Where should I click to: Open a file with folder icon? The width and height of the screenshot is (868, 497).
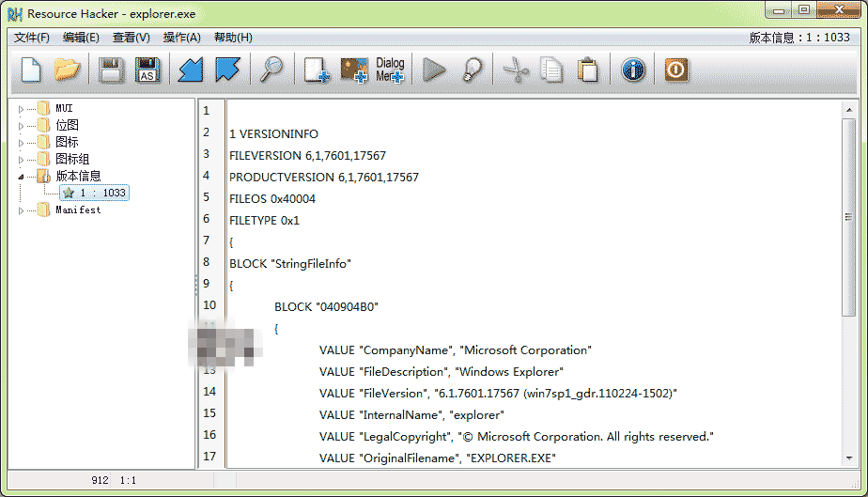click(x=67, y=70)
